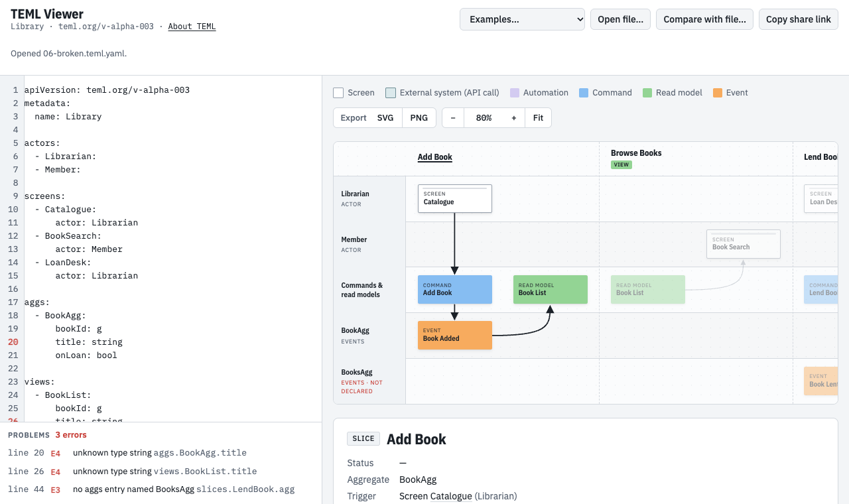Click the Add Book command node

click(455, 289)
